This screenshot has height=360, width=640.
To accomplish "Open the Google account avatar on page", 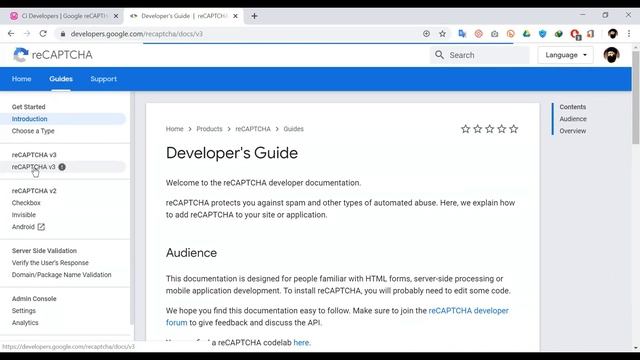I will tap(611, 55).
